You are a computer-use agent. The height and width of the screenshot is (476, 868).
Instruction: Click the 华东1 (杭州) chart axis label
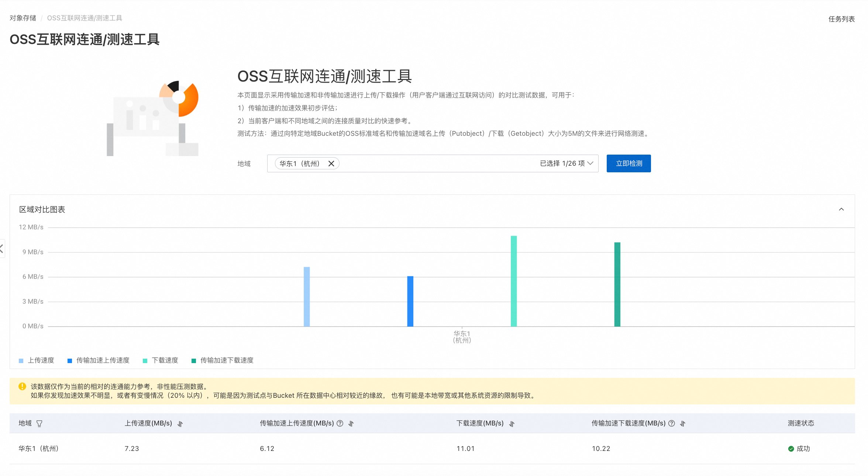(x=462, y=337)
